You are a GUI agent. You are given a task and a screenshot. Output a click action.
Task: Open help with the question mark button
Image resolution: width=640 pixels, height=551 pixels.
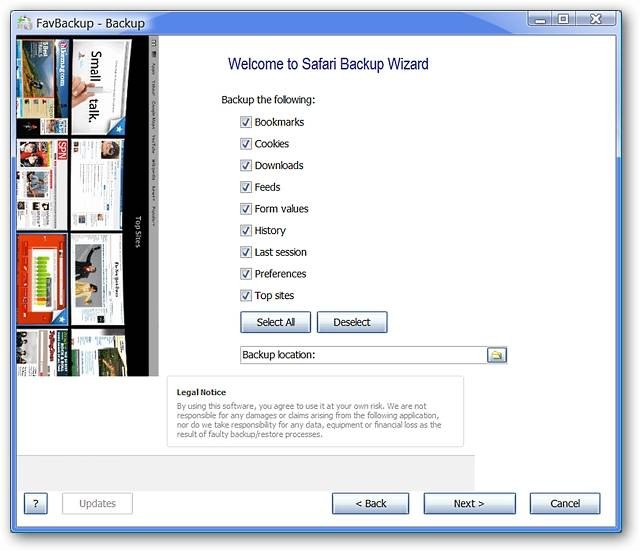tap(36, 503)
